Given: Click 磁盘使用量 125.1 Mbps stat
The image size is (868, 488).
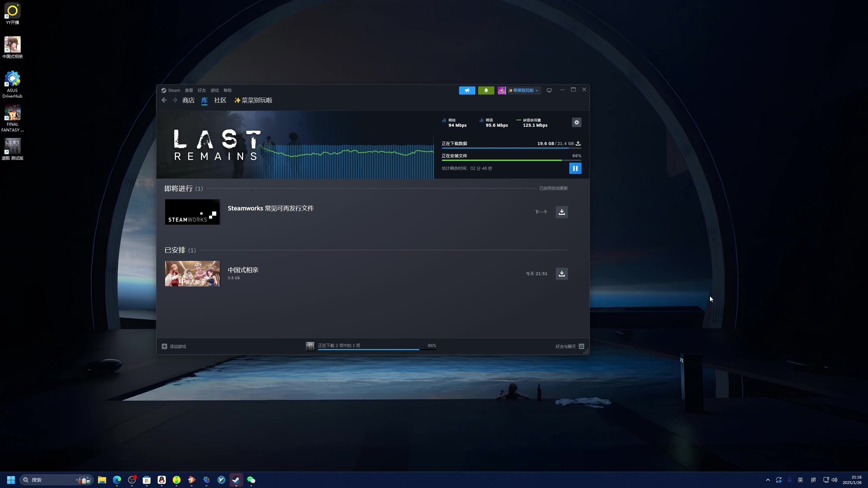Looking at the screenshot, I should (532, 123).
